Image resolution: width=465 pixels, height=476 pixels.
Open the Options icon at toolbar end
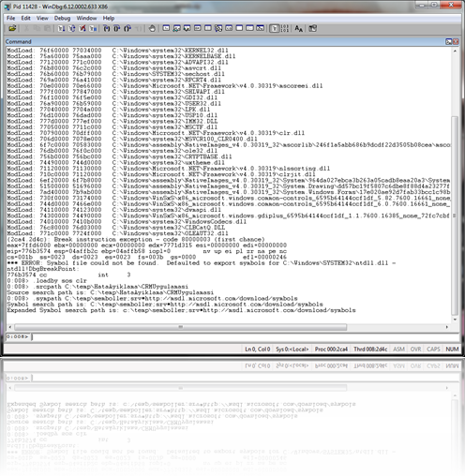pyautogui.click(x=312, y=29)
